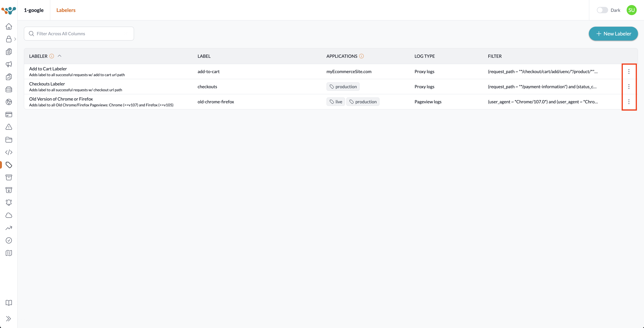Click the alarm bell sidebar icon
The width and height of the screenshot is (644, 328).
pos(9,203)
